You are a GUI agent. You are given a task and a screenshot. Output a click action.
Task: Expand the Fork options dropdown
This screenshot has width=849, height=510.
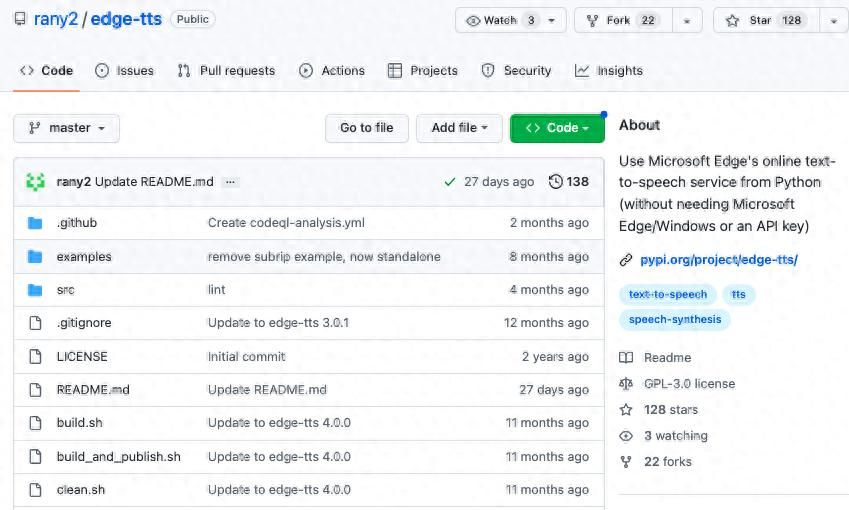(x=687, y=21)
